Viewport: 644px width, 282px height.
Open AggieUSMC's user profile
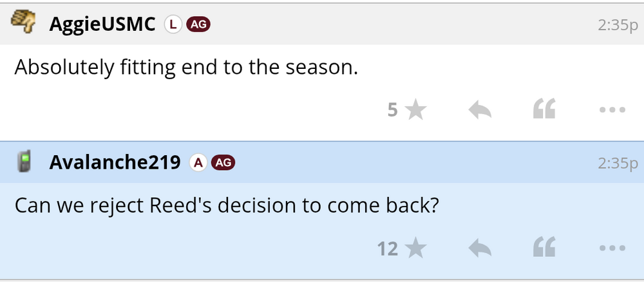[x=102, y=24]
